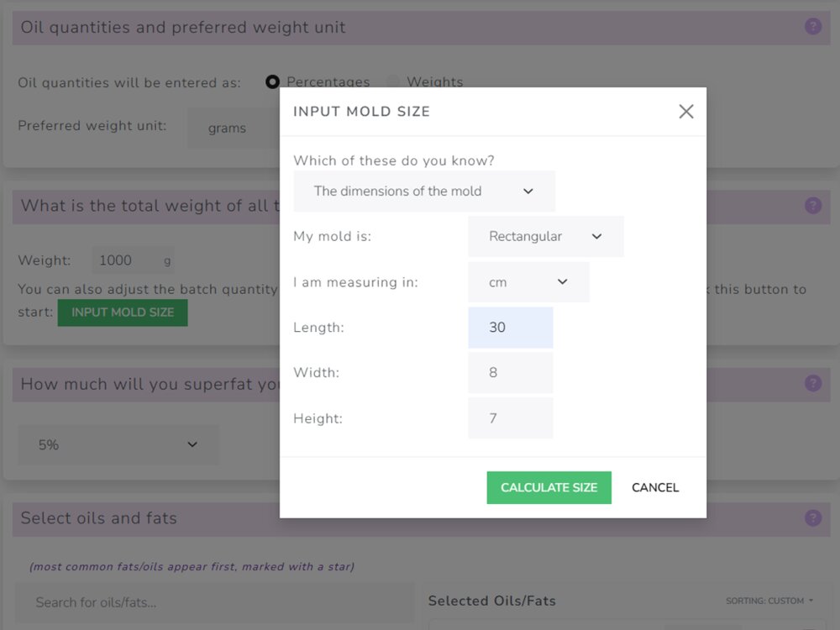Open help for superfat section
The height and width of the screenshot is (630, 840).
coord(812,383)
